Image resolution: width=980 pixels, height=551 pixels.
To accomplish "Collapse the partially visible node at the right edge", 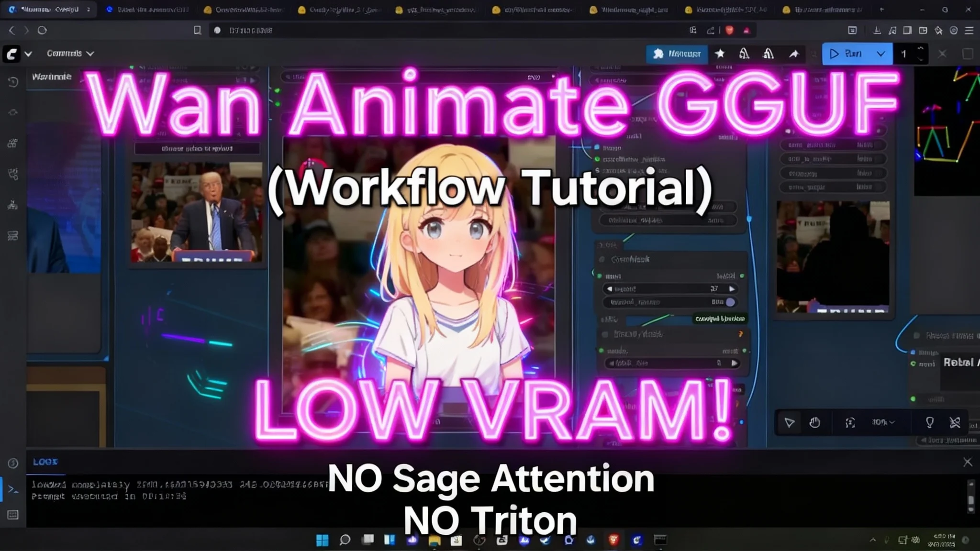I will pos(917,336).
